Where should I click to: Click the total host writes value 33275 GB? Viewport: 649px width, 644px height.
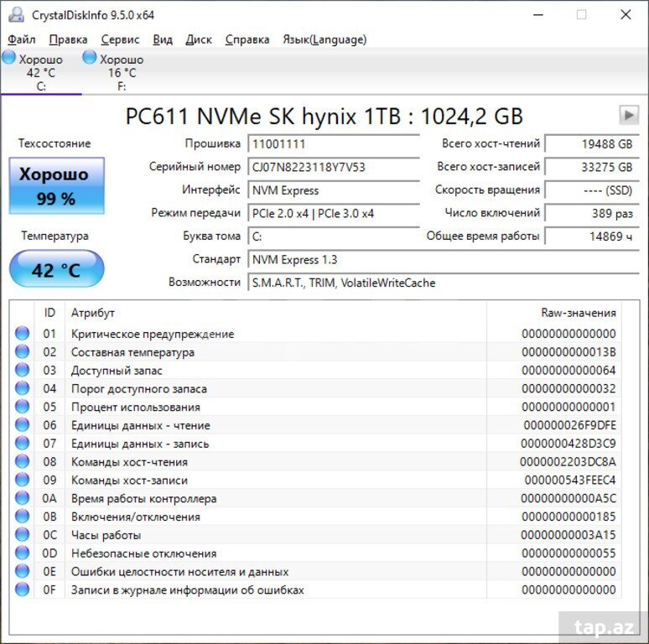[x=592, y=167]
